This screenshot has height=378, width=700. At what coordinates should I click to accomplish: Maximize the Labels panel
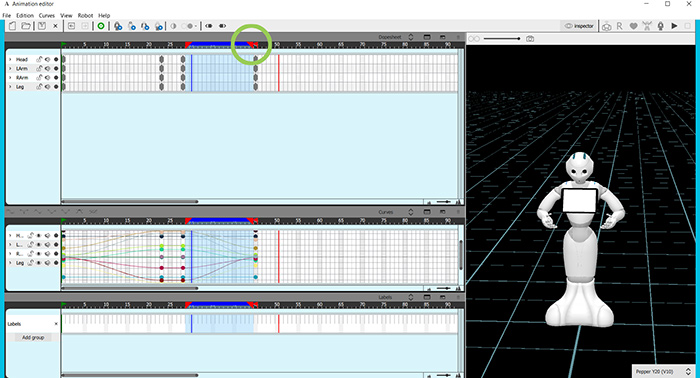(427, 297)
